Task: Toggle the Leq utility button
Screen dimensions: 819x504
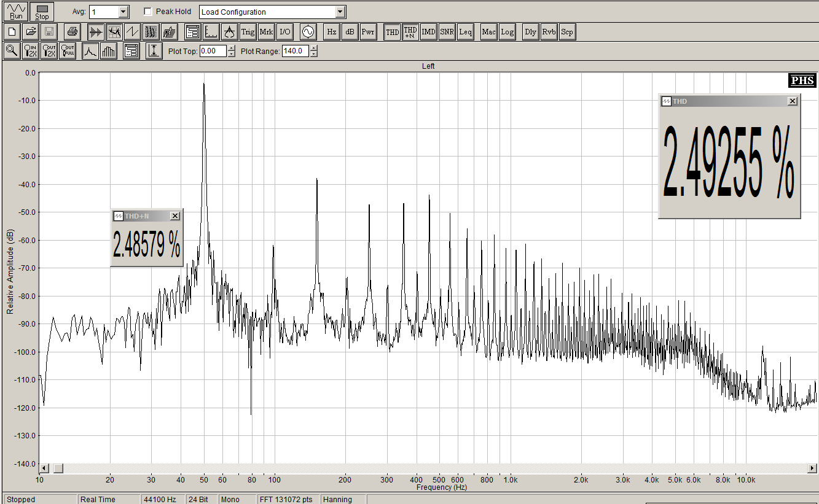Action: (466, 32)
